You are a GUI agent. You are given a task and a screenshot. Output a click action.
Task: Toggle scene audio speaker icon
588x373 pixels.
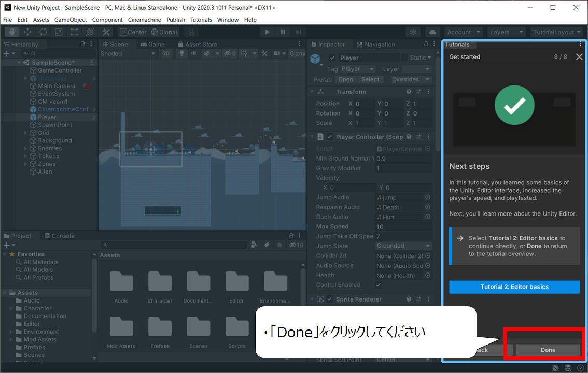pyautogui.click(x=194, y=53)
